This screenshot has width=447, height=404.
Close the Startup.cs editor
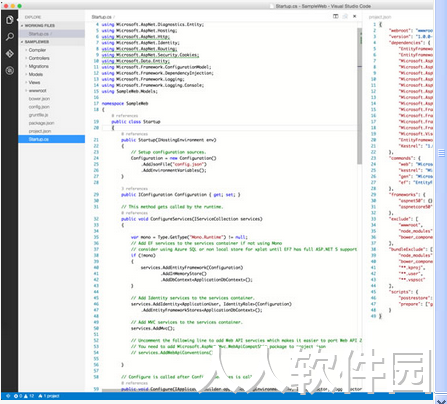355,16
